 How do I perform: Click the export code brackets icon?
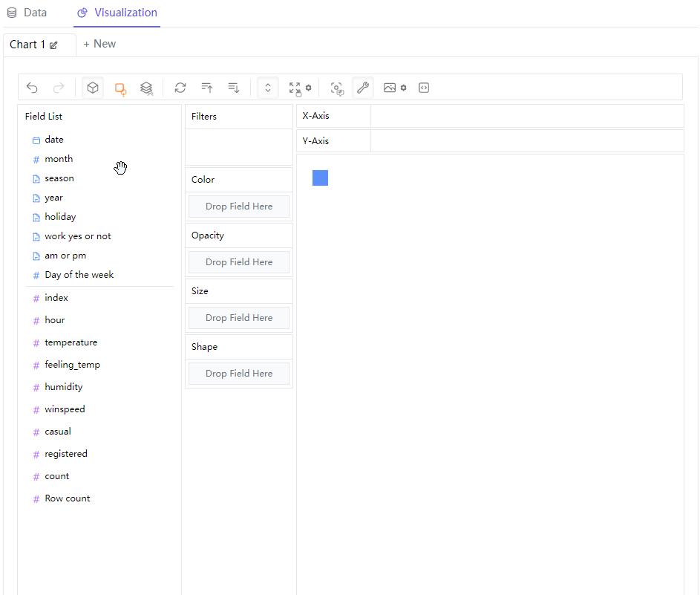click(424, 88)
